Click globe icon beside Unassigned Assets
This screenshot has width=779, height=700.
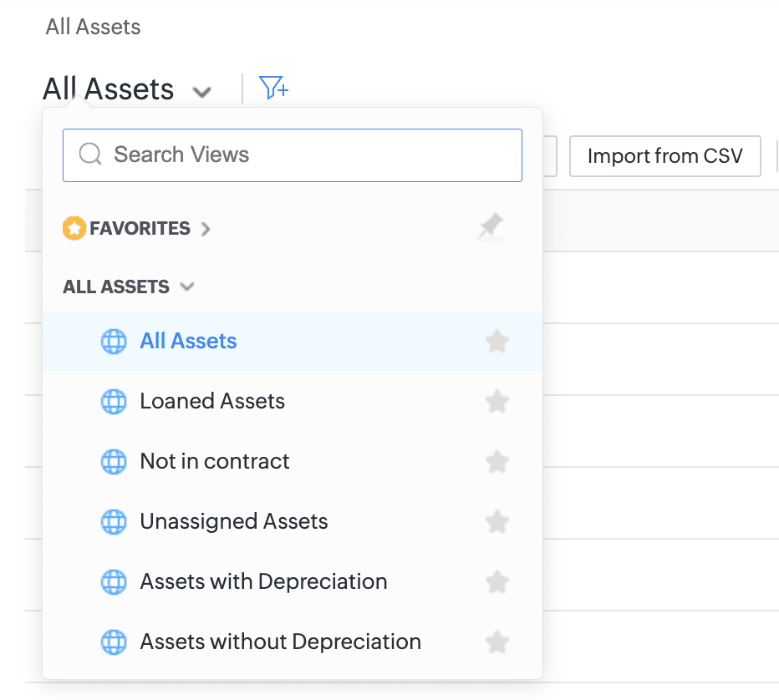(x=114, y=522)
